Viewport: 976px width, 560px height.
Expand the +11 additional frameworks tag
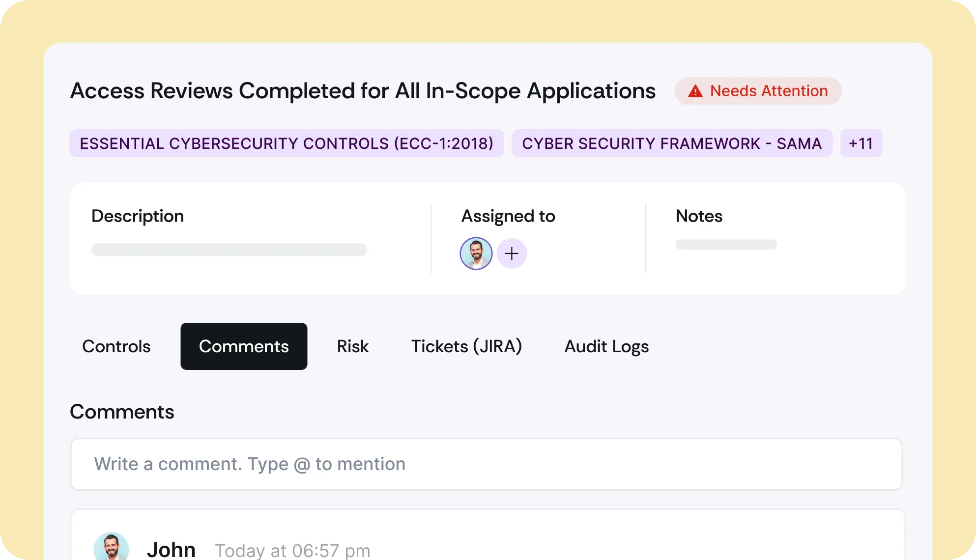[x=861, y=143]
